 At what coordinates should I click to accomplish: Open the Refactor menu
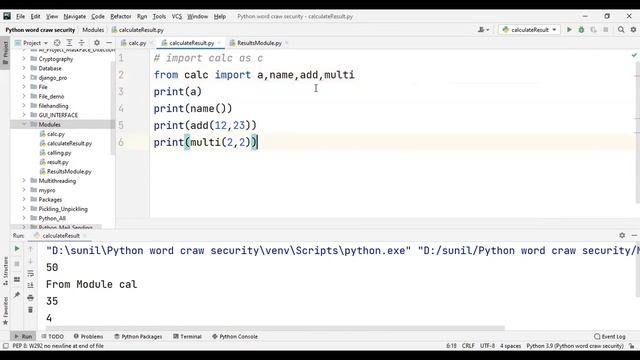(x=121, y=16)
